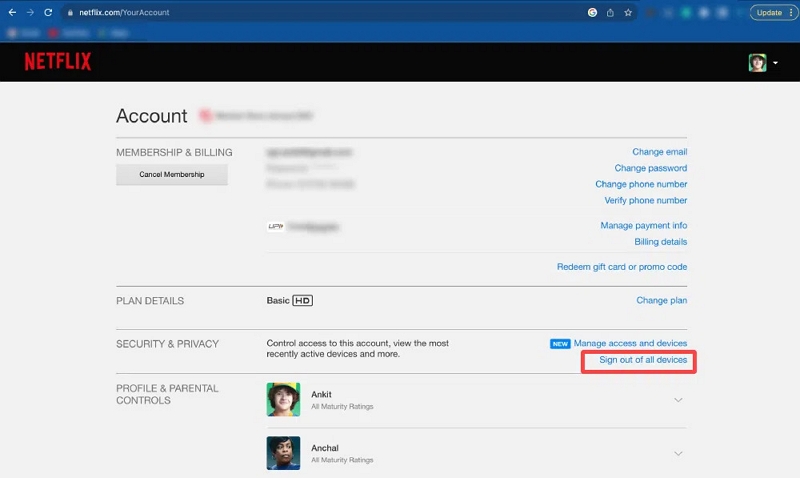Image resolution: width=800 pixels, height=478 pixels.
Task: Click the Netflix logo
Action: pos(58,62)
